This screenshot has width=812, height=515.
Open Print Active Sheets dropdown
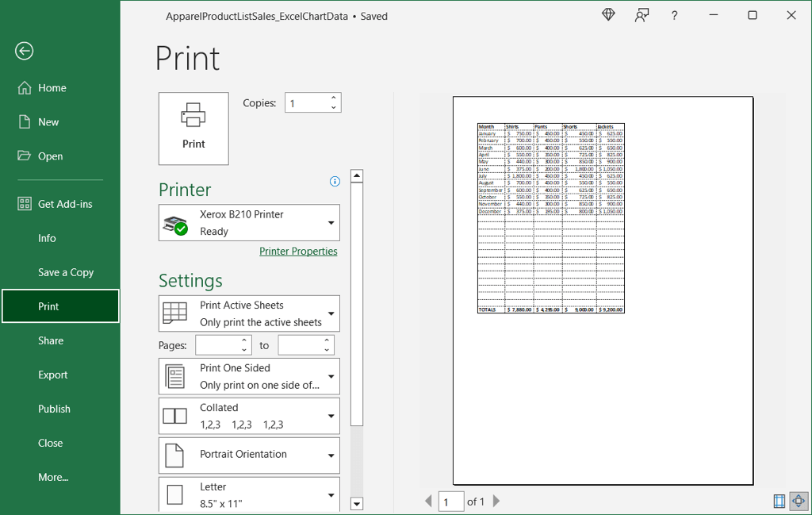(249, 313)
